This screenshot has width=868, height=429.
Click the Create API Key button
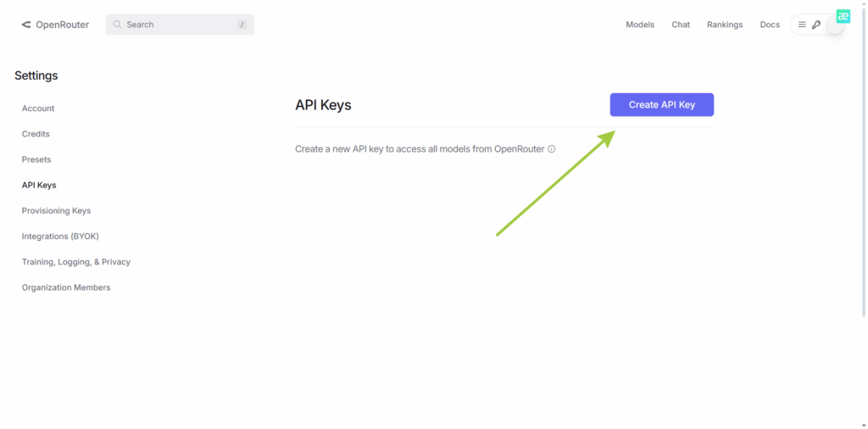[x=661, y=105]
